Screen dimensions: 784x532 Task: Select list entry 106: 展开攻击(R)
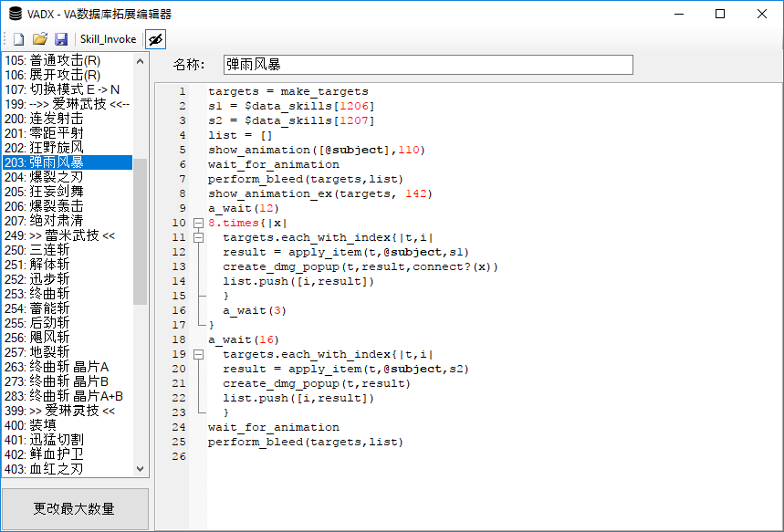click(68, 75)
